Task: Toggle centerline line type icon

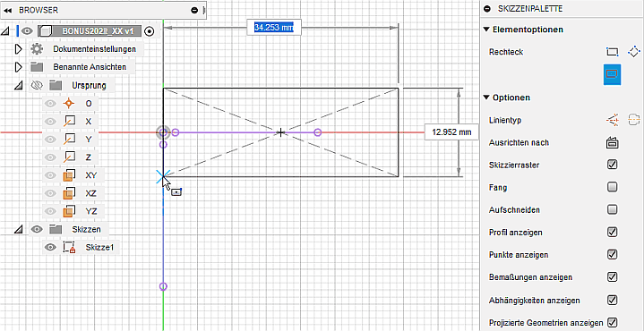Action: coord(634,120)
